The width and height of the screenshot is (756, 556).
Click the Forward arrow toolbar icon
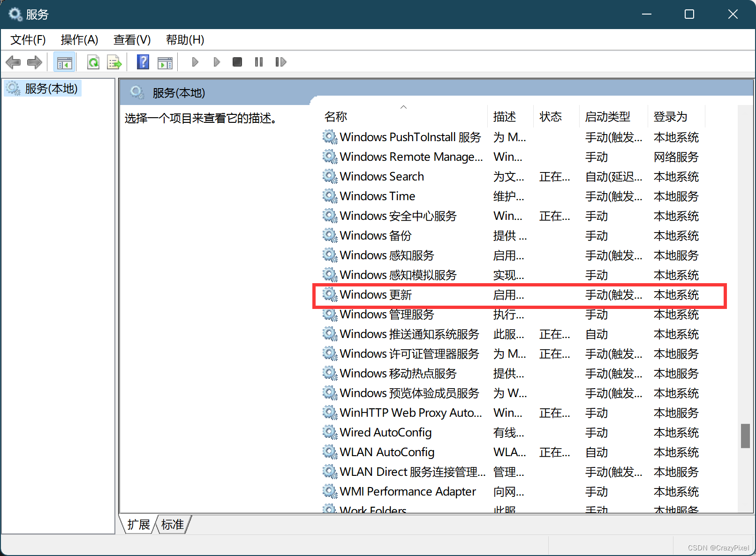(35, 62)
